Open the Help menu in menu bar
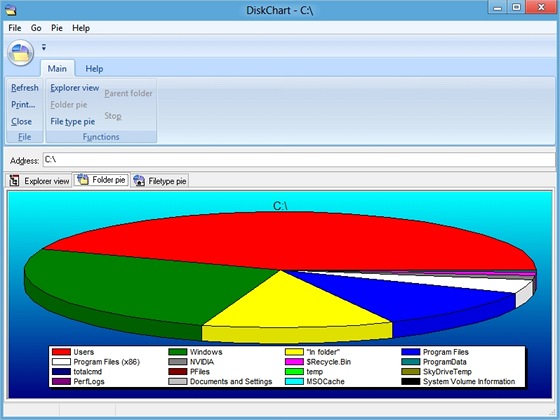The width and height of the screenshot is (560, 420). pos(81,28)
